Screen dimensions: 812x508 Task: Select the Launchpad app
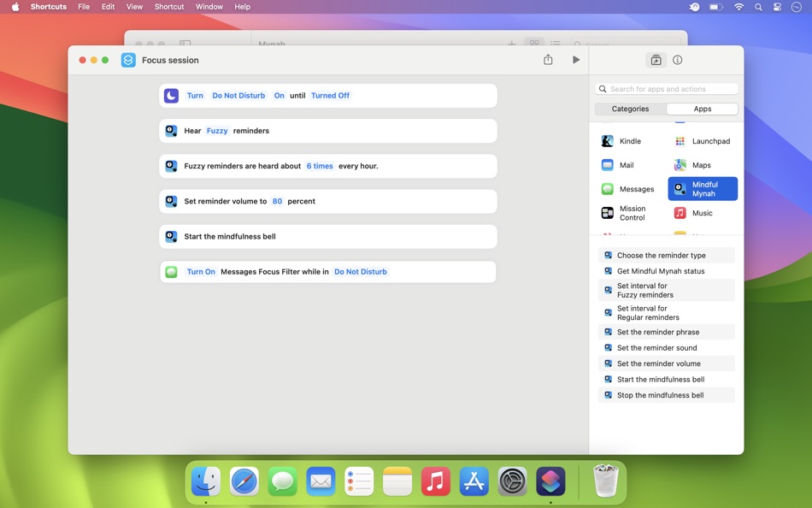point(703,141)
